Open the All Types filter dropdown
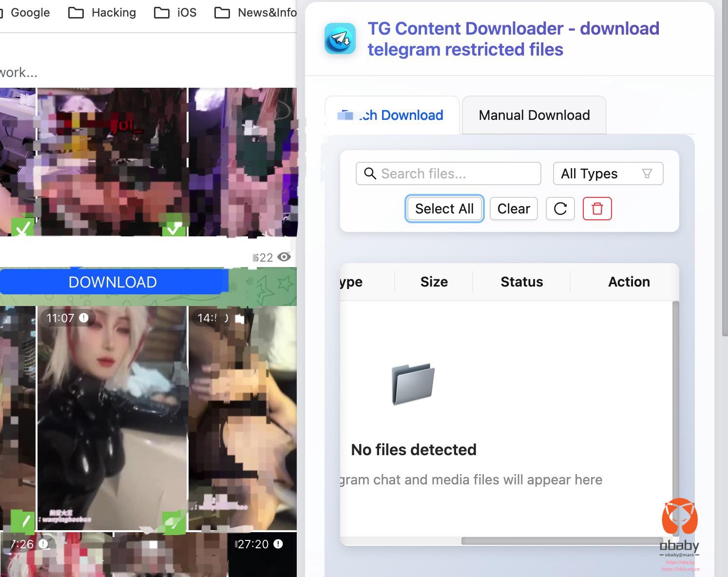 pyautogui.click(x=608, y=173)
